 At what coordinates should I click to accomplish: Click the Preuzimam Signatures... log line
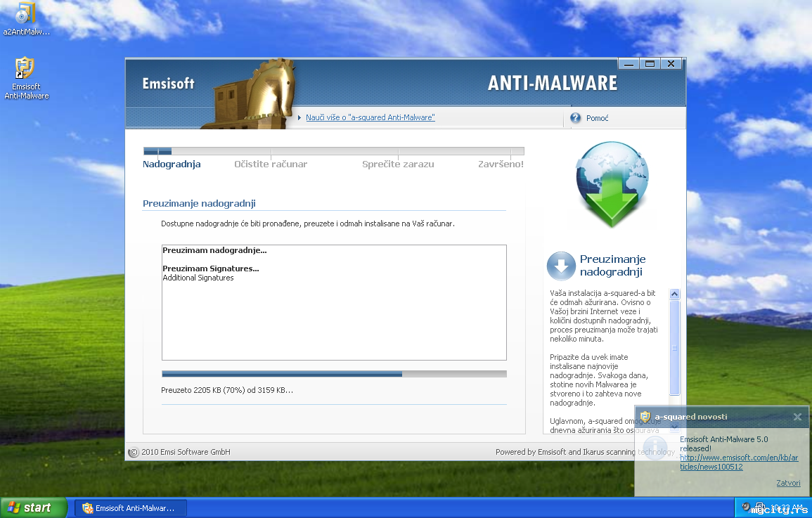(x=210, y=268)
